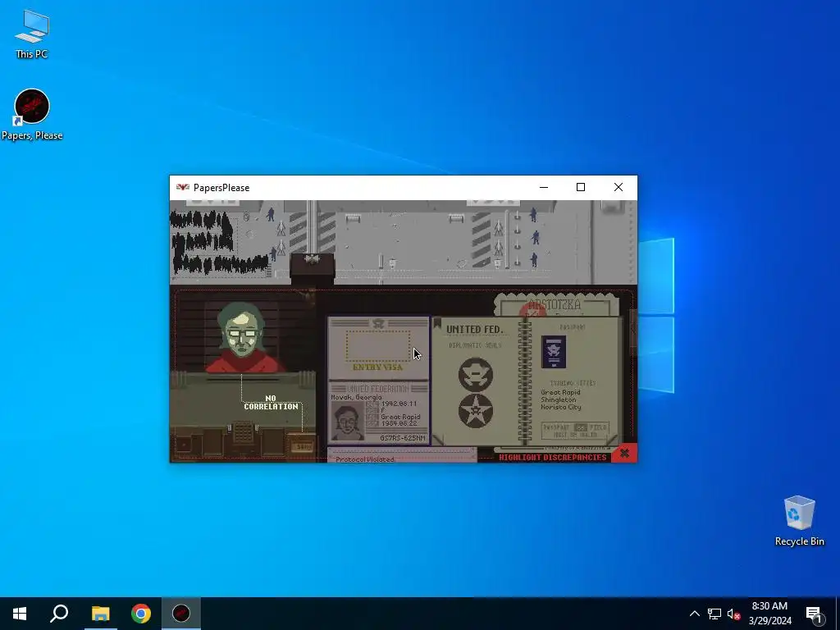This screenshot has width=840, height=630.
Task: Select the Papers, Please desktop shortcut
Action: pyautogui.click(x=32, y=115)
